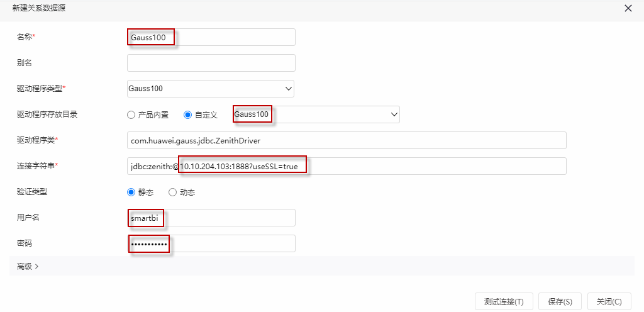644x312 pixels.
Task: Select the 产品内置 radio button
Action: (x=131, y=115)
